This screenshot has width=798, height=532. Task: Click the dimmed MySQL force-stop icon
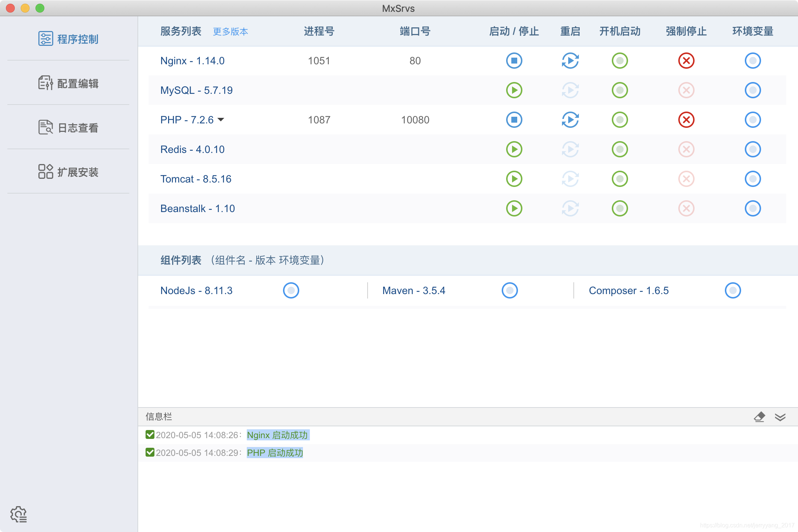click(x=686, y=90)
